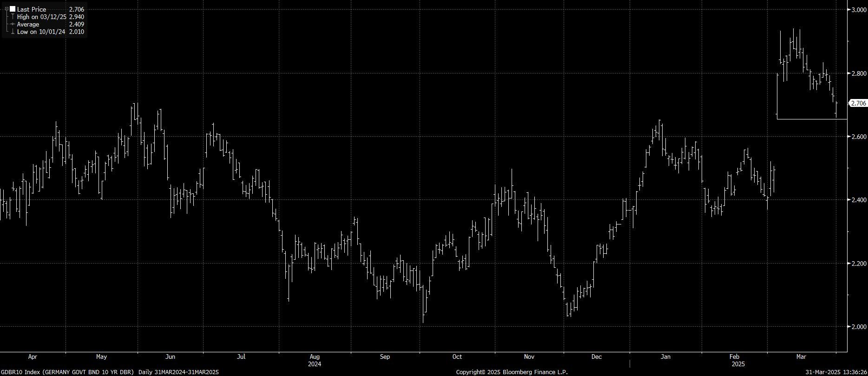Click the "Daily 31MAR2024-31MAR2025" range text

click(178, 372)
